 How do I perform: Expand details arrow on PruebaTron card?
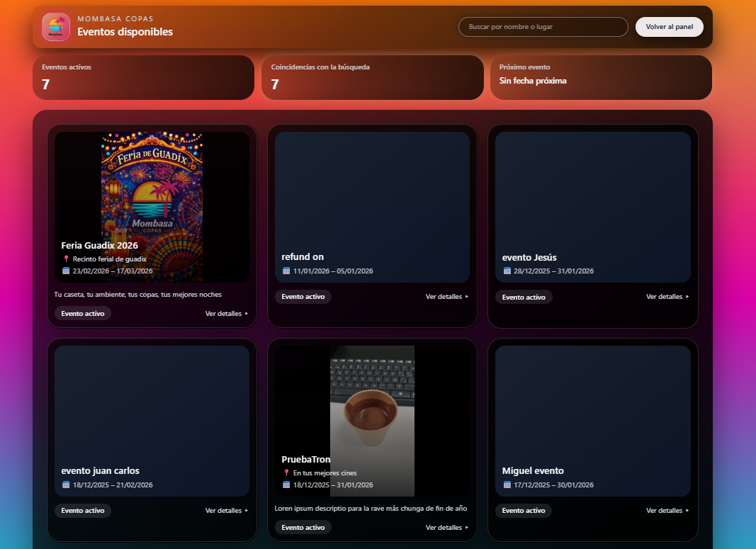coord(468,527)
